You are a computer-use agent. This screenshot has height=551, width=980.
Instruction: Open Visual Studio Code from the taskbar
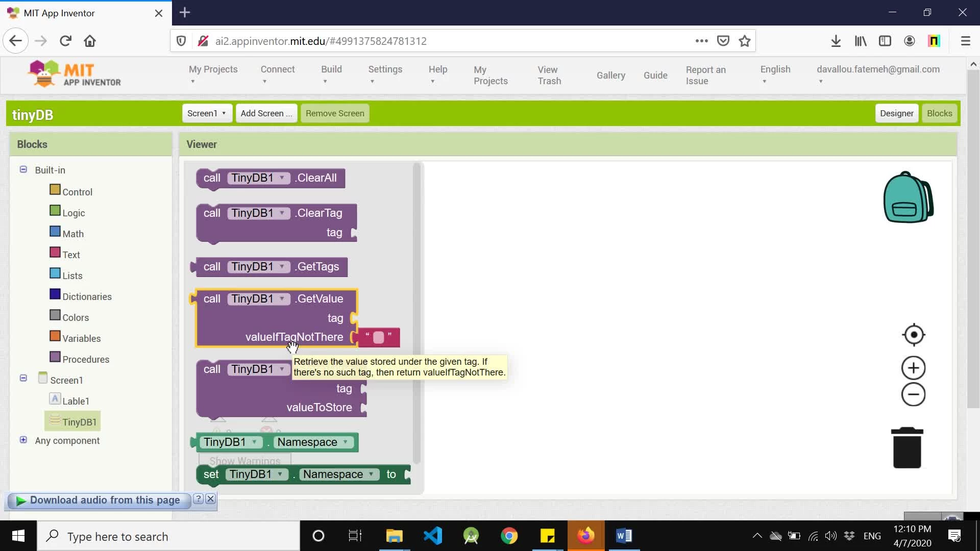click(x=433, y=536)
